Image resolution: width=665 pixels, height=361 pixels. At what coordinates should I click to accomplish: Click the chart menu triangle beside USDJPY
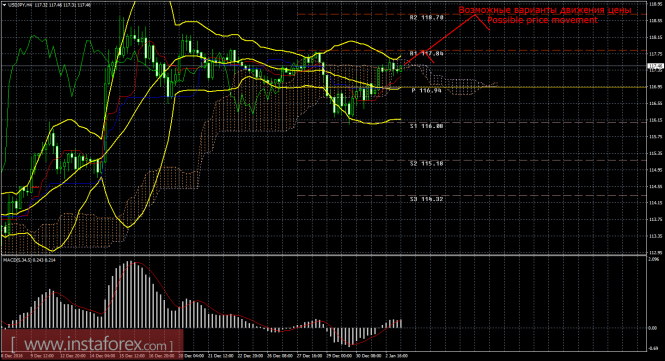(x=4, y=5)
